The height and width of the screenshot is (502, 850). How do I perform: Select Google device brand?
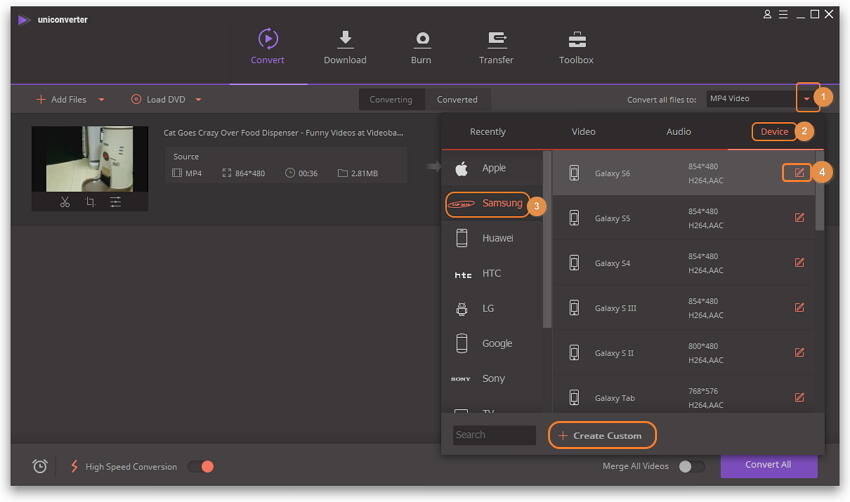(x=492, y=344)
